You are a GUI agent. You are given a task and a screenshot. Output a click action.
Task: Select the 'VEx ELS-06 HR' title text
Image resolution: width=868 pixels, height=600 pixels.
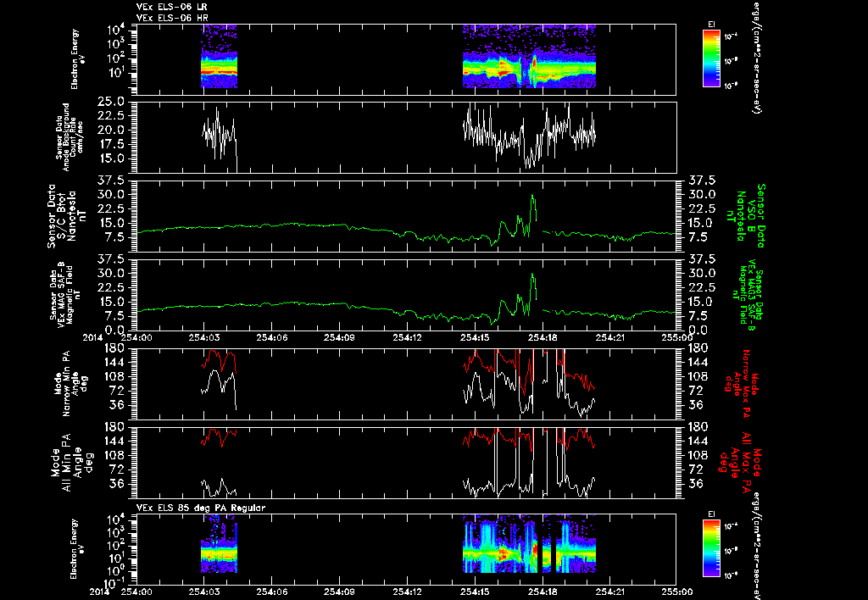[x=172, y=19]
